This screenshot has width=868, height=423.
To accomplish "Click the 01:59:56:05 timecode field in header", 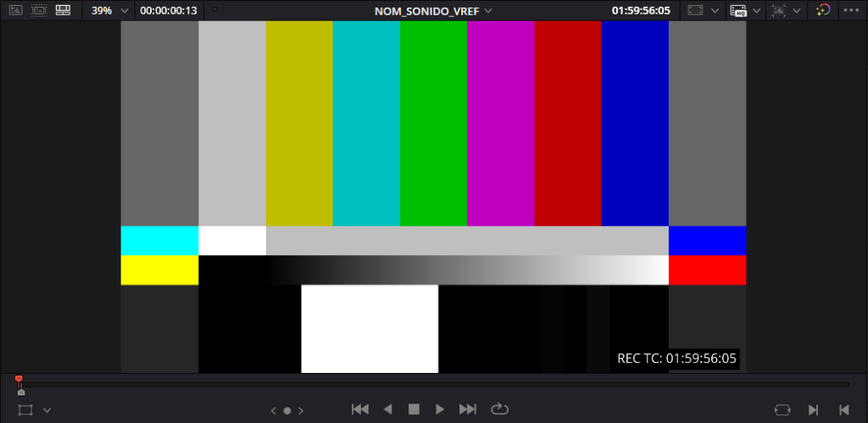I will (x=641, y=10).
